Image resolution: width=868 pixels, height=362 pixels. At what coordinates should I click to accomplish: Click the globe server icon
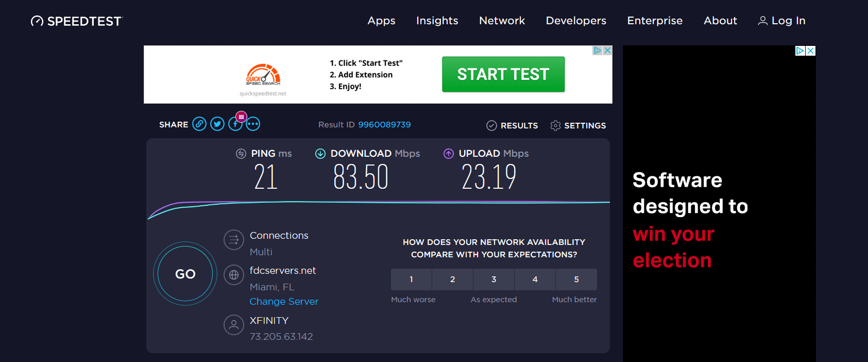(234, 275)
